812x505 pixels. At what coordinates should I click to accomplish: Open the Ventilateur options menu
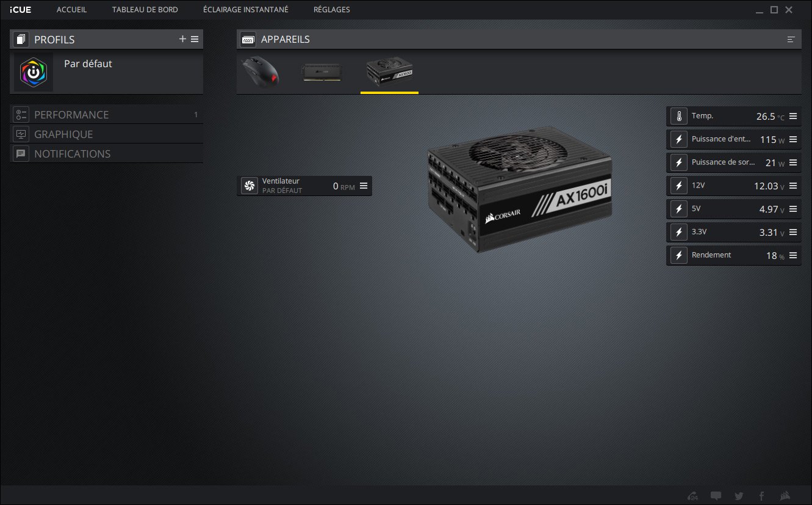[364, 186]
